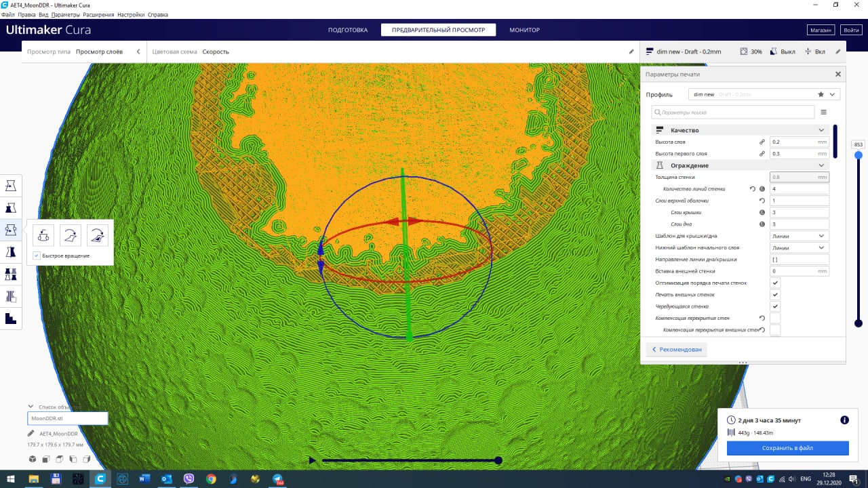Open Шаблон для крышки/дна dropdown
Image resolution: width=868 pixels, height=488 pixels.
800,236
